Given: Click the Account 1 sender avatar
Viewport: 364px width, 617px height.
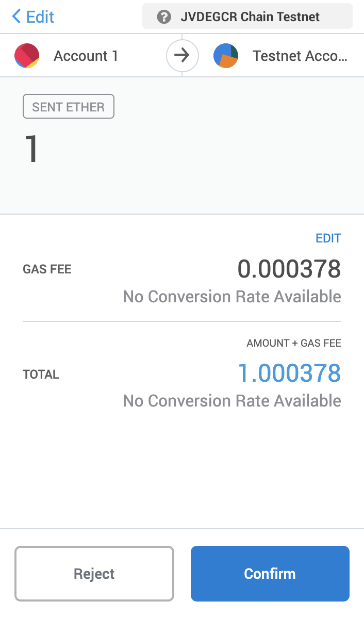Looking at the screenshot, I should pos(27,56).
